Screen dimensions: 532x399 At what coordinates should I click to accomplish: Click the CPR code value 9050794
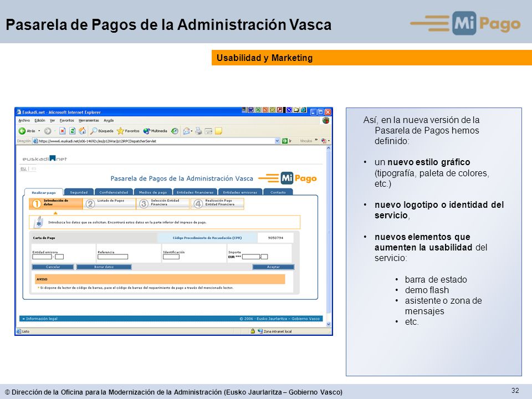pos(275,238)
